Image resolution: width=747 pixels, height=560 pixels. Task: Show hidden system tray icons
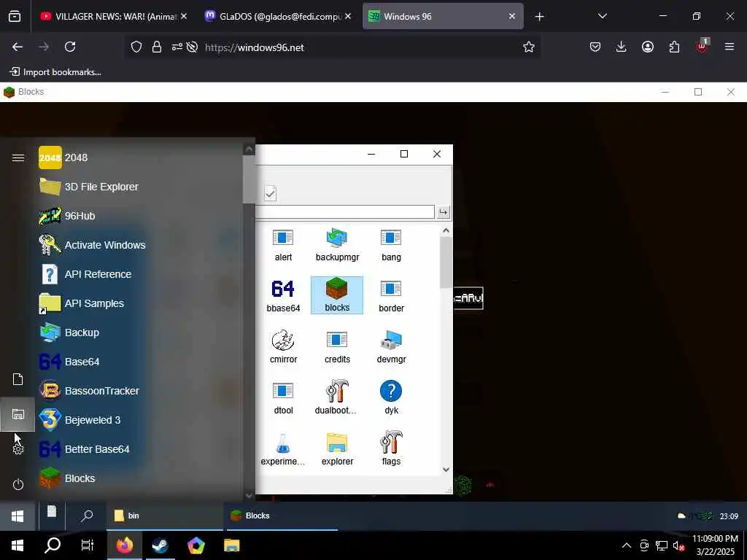tap(627, 545)
